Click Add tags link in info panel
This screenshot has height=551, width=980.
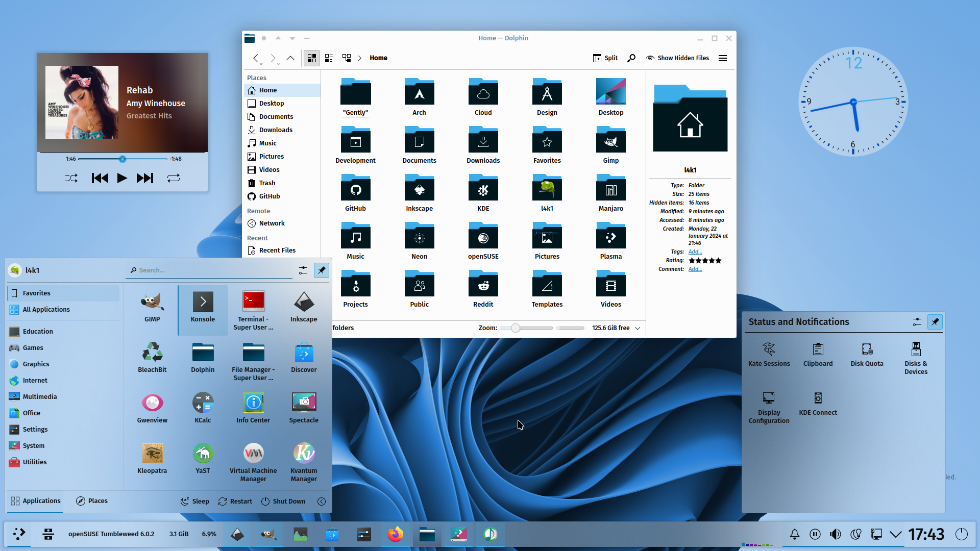tap(695, 252)
